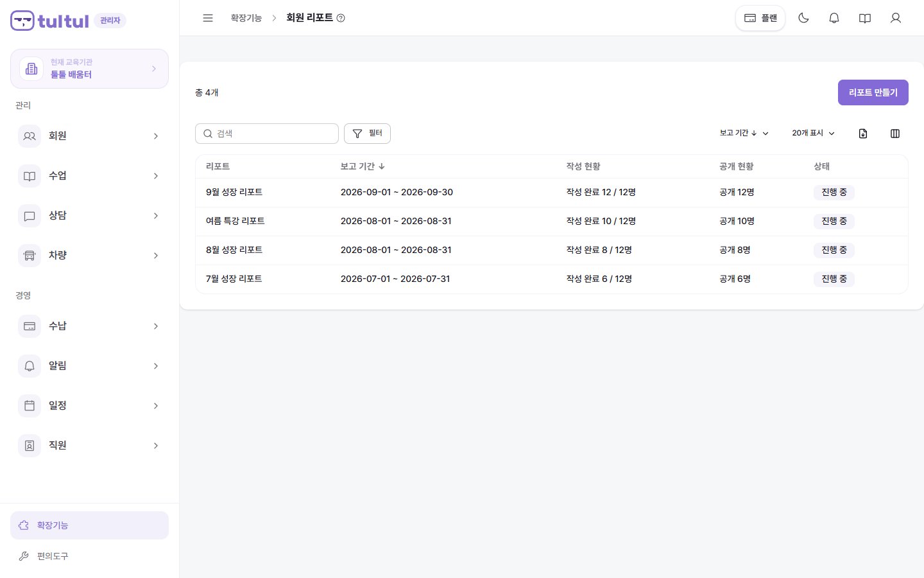
Task: Open the user profile icon
Action: [x=896, y=18]
